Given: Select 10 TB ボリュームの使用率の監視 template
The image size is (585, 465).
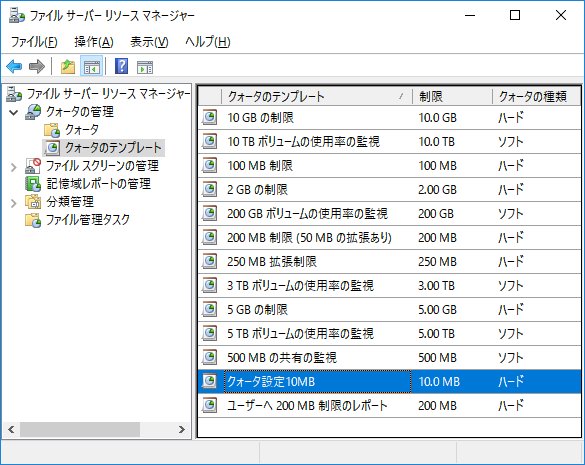Looking at the screenshot, I should (x=303, y=141).
